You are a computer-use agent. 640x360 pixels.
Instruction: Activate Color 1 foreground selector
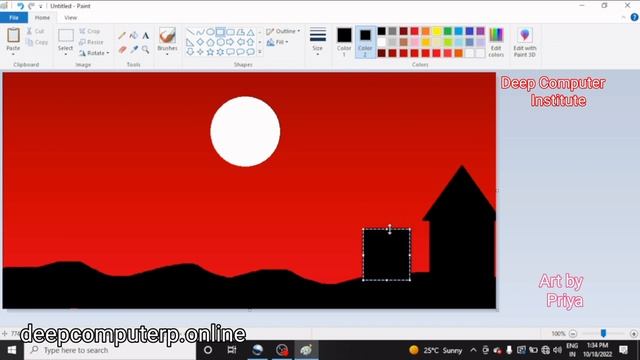[344, 42]
